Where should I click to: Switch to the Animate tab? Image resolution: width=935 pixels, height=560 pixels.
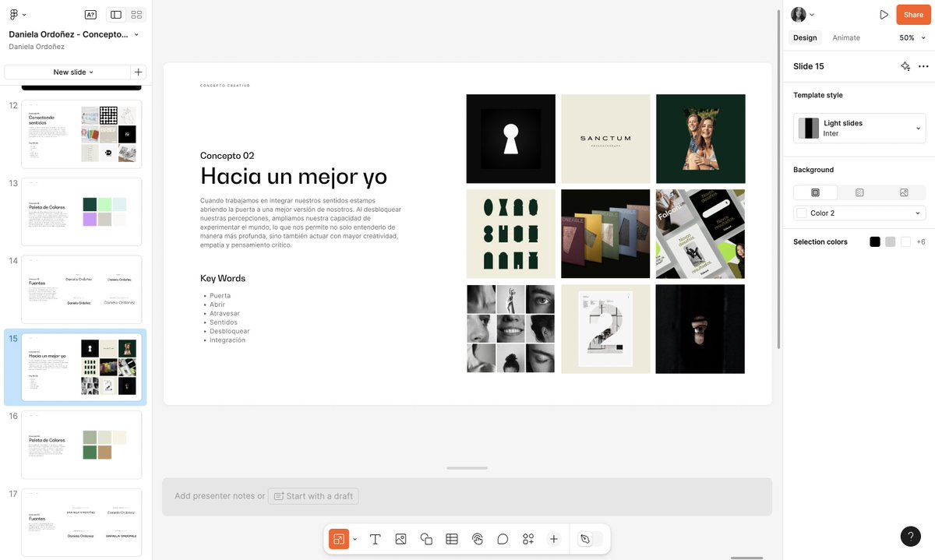click(846, 37)
